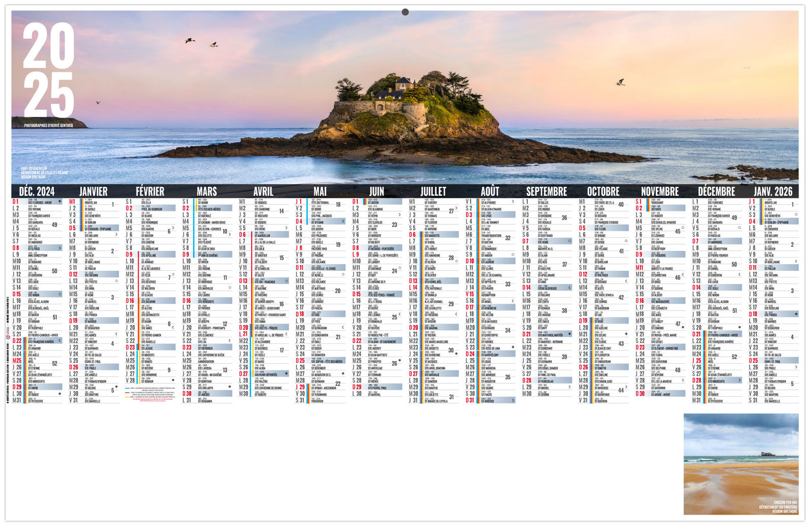812x526 pixels.
Task: Select 'L 14 Fête Nationale' in Juillet
Action: [433, 288]
